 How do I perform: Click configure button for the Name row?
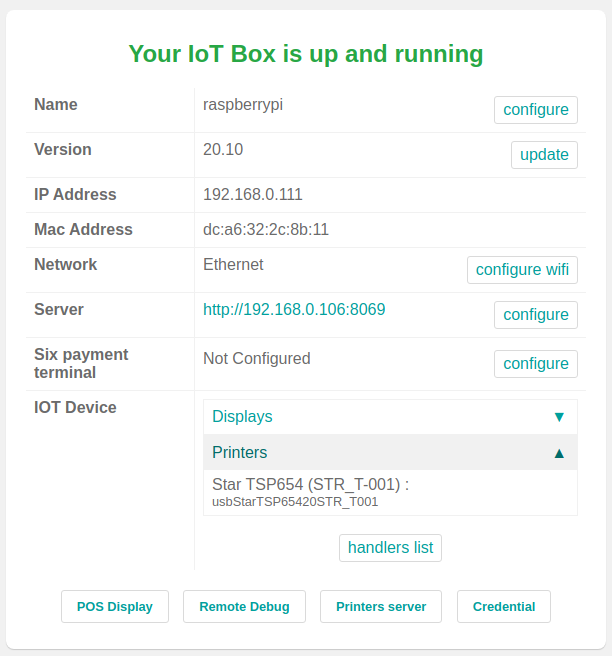click(x=535, y=110)
